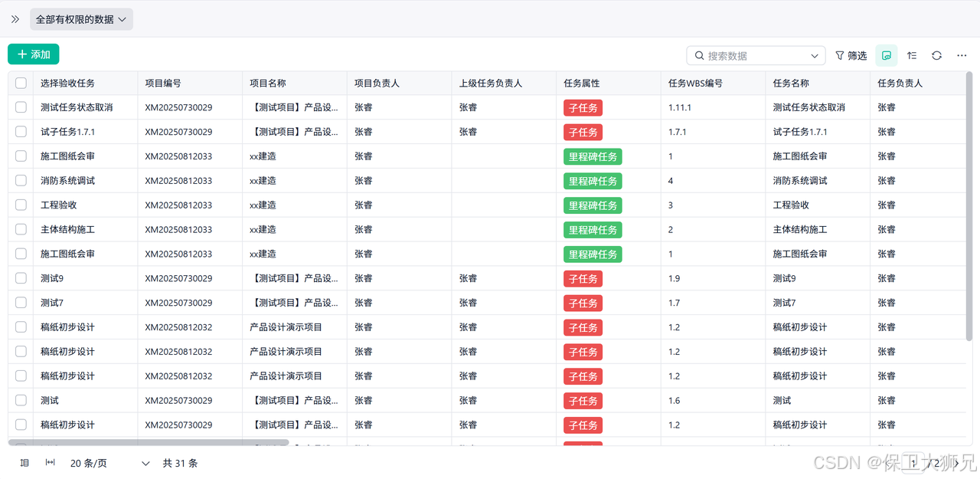Click the 里程碑任务 tag in 消防系统调试 row
The image size is (980, 479).
tap(593, 181)
